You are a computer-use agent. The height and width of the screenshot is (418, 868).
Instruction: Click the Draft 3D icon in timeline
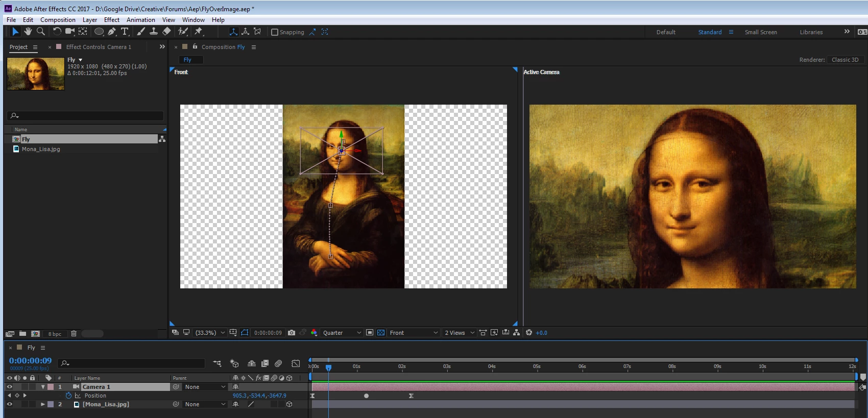click(234, 363)
